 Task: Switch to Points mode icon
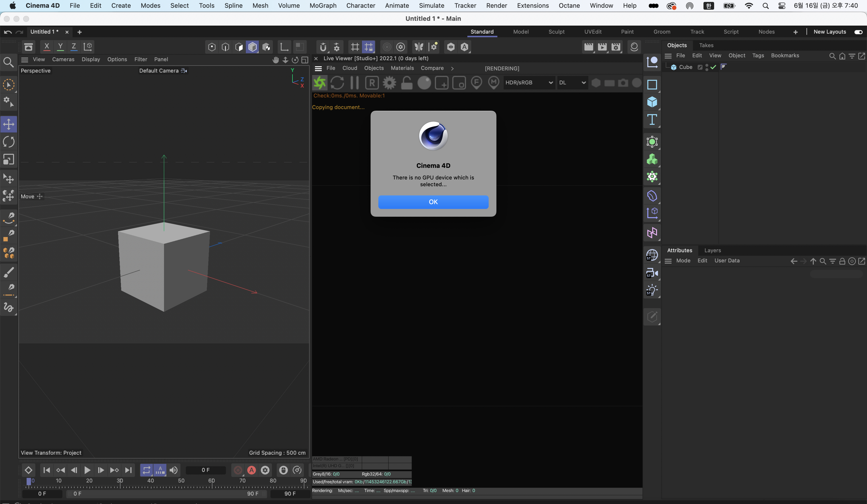coord(212,47)
